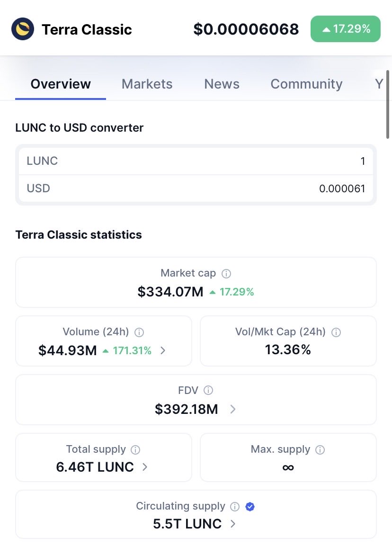Screen dimensions: 392x546
Task: Open the Market cap info tooltip icon
Action: pos(226,273)
